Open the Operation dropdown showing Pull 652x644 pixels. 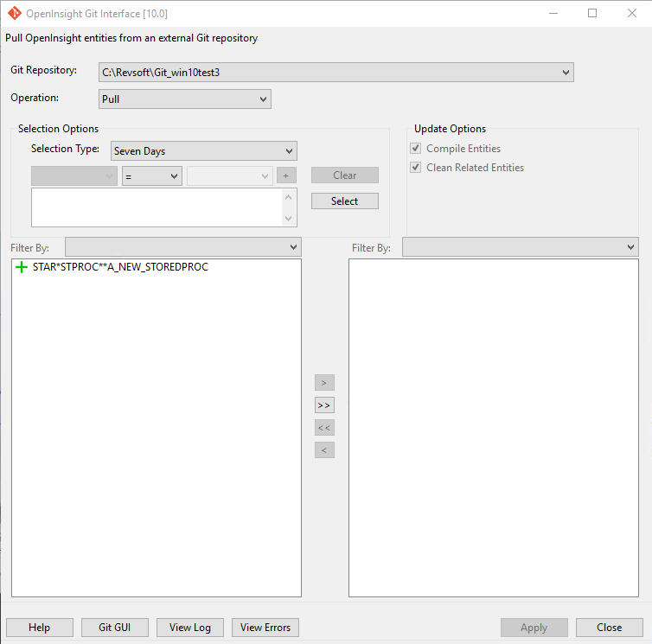185,99
